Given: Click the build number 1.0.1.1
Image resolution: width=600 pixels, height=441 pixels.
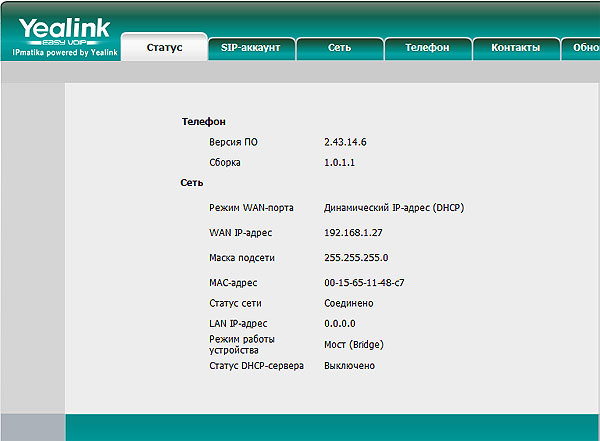Looking at the screenshot, I should pyautogui.click(x=342, y=162).
